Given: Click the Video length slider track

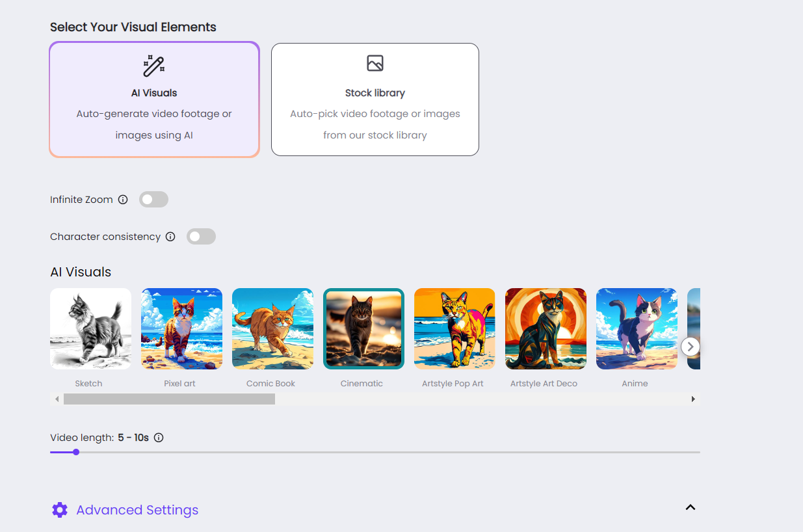Looking at the screenshot, I should point(375,452).
